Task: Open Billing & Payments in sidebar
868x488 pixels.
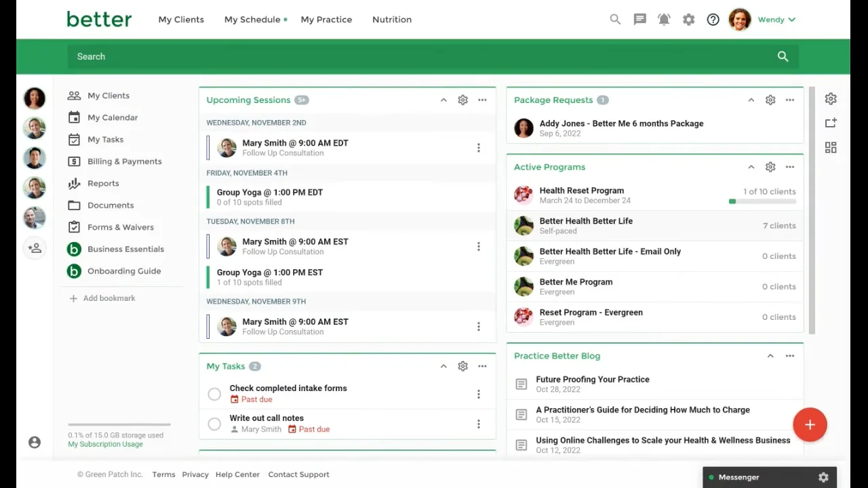Action: [115, 161]
